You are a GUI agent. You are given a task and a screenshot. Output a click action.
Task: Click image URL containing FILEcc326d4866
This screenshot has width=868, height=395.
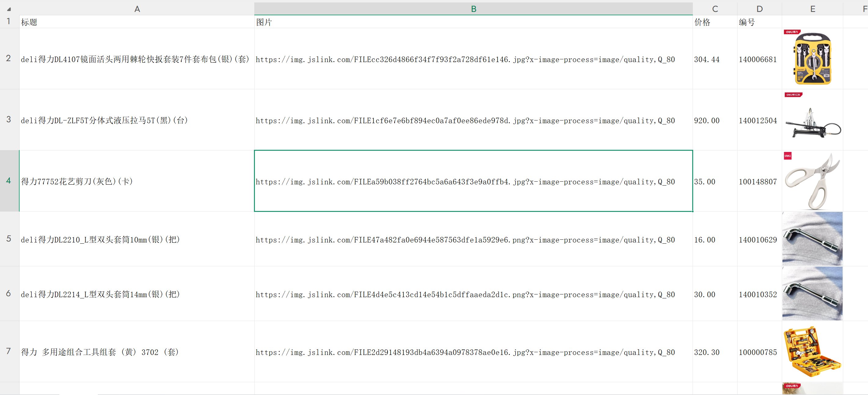[x=473, y=59]
